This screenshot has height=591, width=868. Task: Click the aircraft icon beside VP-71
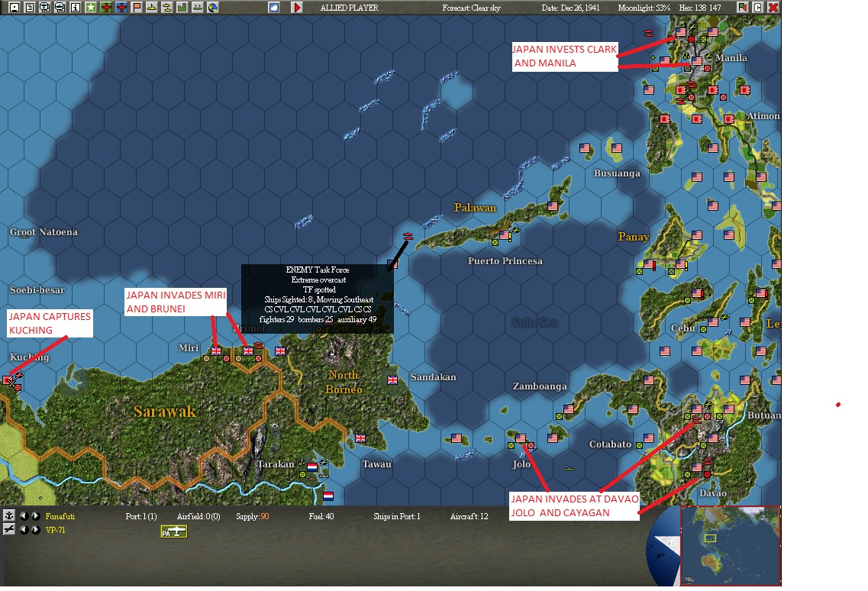pos(8,529)
